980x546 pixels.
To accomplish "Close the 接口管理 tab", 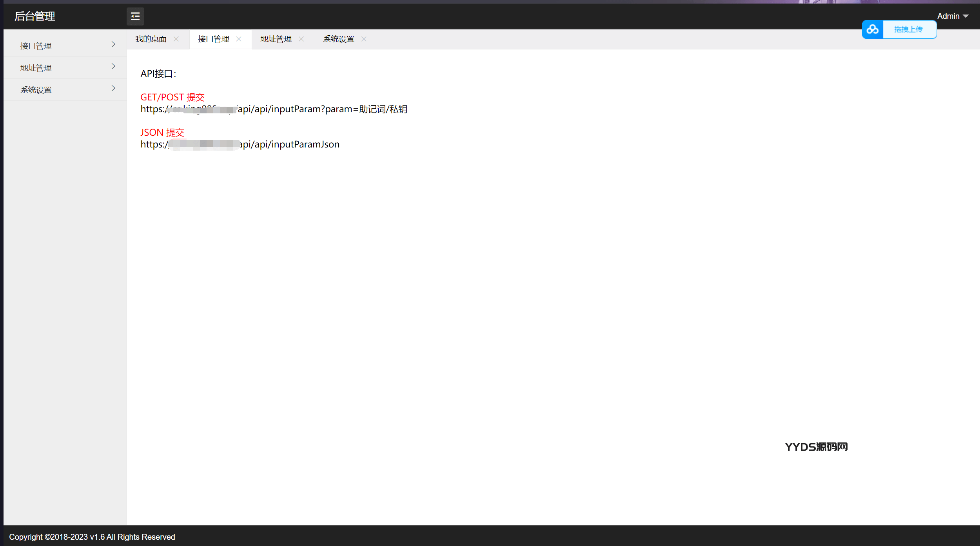I will pos(239,39).
